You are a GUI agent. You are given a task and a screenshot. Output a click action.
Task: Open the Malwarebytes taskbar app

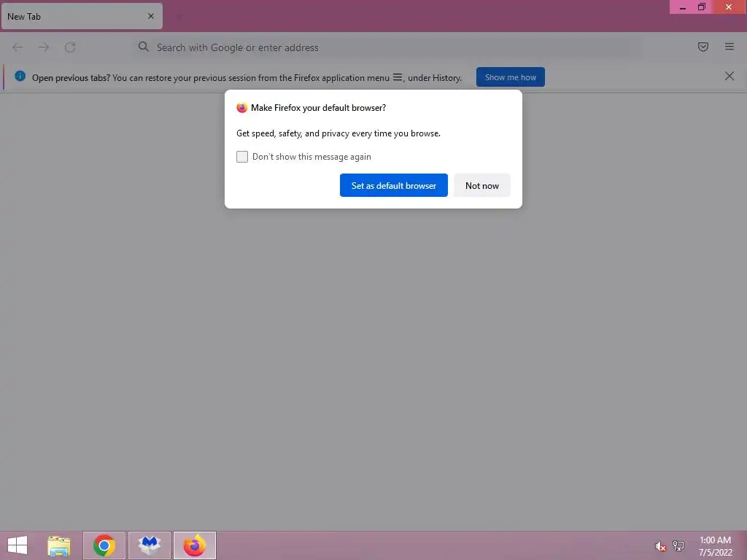[150, 545]
